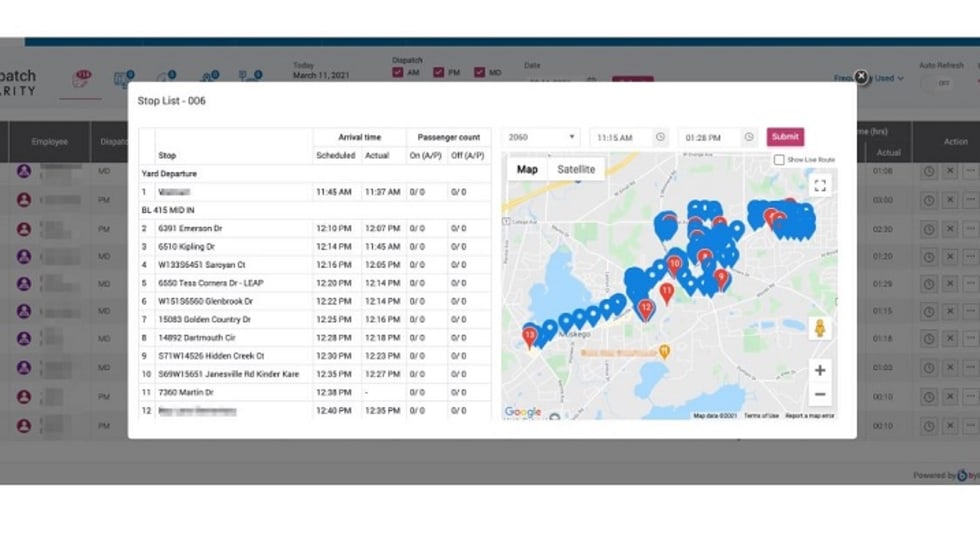
Task: Open clock picker for 11:15 AM time
Action: 660,137
